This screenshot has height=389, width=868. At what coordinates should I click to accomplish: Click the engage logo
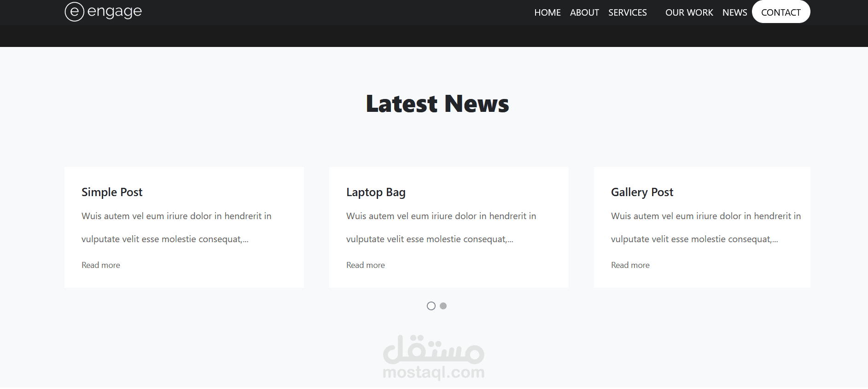(x=103, y=12)
